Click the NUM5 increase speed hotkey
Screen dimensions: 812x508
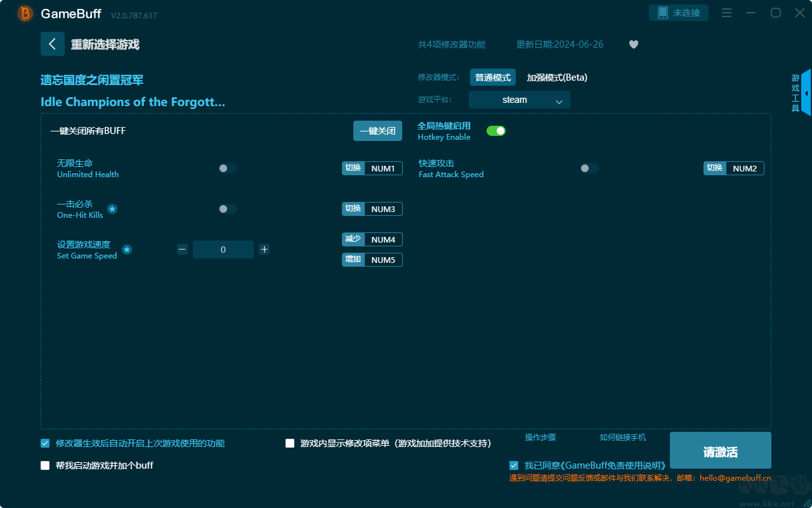pyautogui.click(x=372, y=260)
